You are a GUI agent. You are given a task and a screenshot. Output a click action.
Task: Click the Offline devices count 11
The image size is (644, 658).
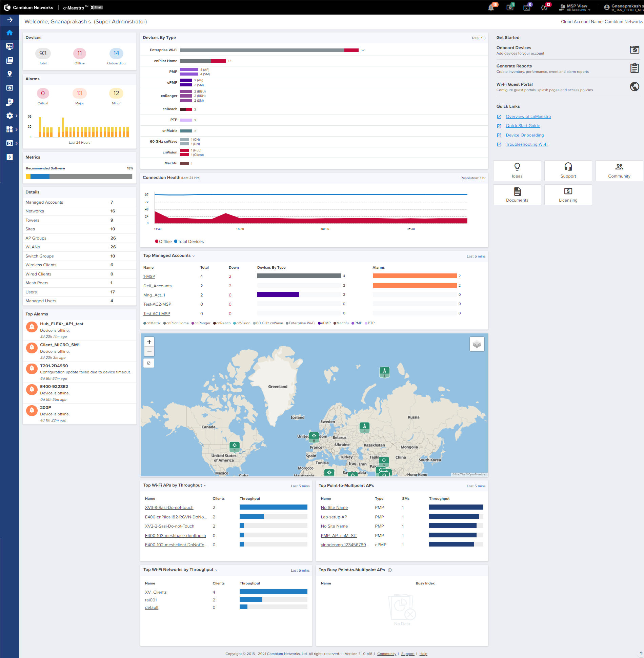point(80,53)
